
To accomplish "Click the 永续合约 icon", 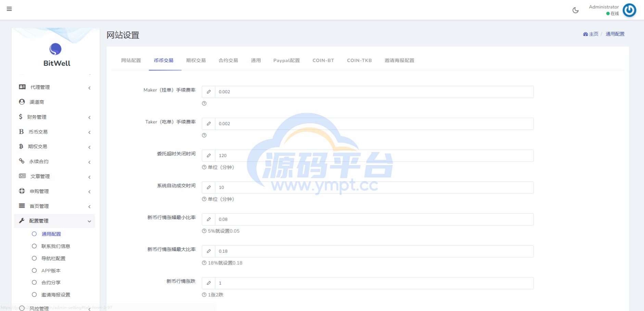I will [x=22, y=161].
